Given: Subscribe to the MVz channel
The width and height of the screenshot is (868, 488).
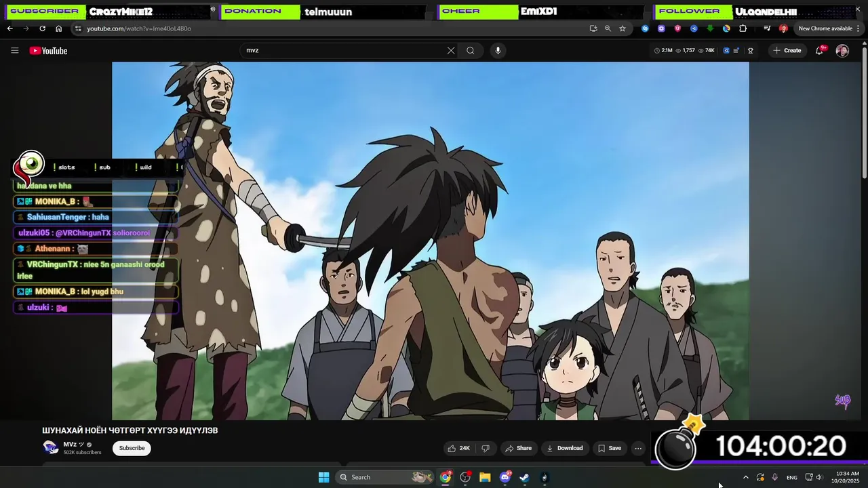Looking at the screenshot, I should click(132, 448).
